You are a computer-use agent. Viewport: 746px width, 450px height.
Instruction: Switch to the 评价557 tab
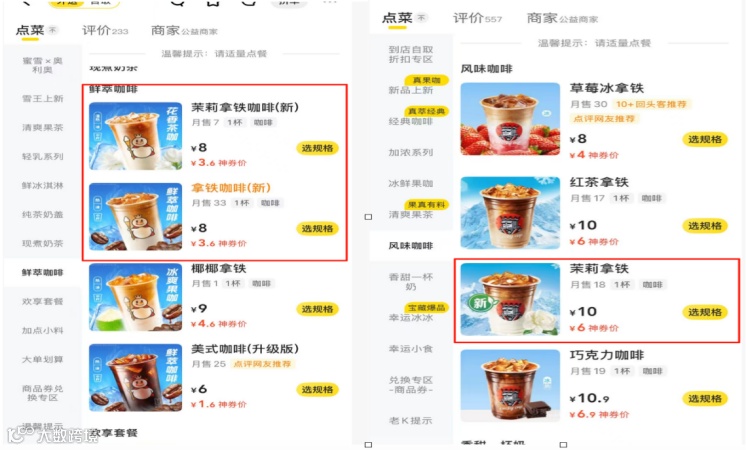477,18
